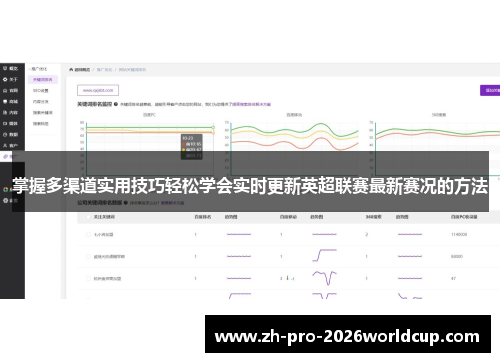500x362 pixels.
Task: Click 360 rank value 2 in 1140000 row
Action: [367, 234]
